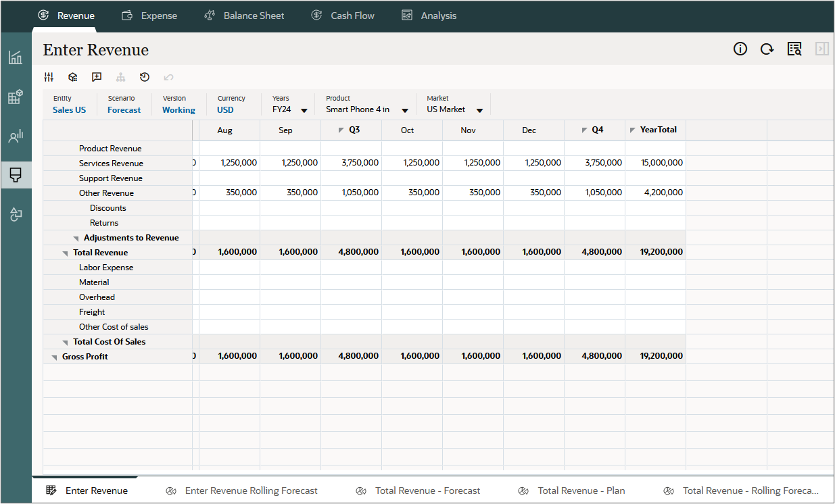Switch to the Expense tab

point(149,16)
